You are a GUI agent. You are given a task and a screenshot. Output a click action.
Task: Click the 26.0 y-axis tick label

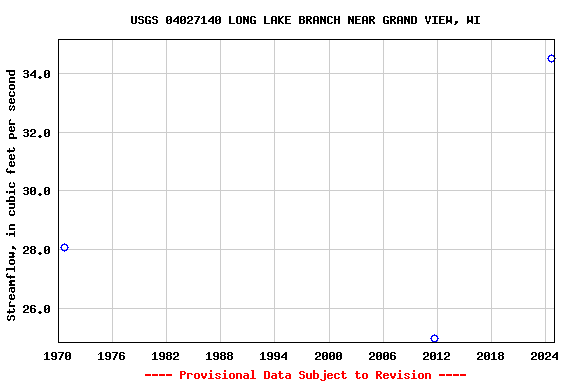tap(36, 309)
